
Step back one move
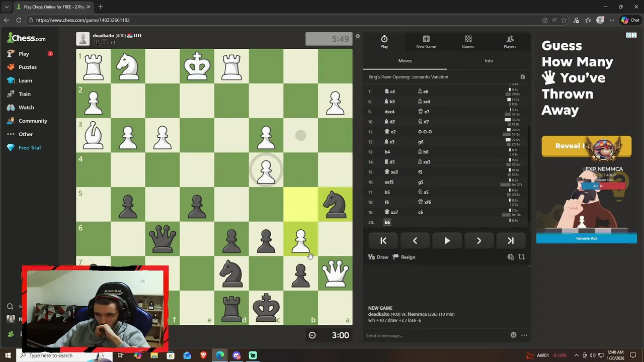point(415,241)
